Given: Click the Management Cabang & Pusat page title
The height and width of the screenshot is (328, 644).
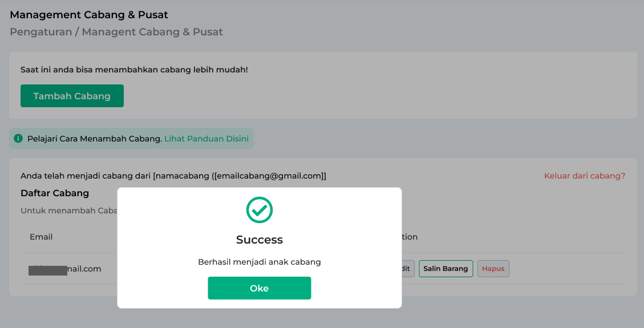Looking at the screenshot, I should coord(89,15).
